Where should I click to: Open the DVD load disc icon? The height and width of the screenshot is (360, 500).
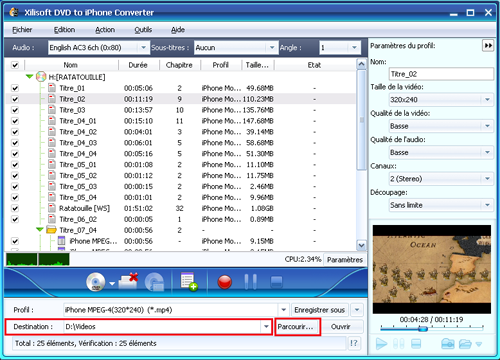click(x=96, y=282)
